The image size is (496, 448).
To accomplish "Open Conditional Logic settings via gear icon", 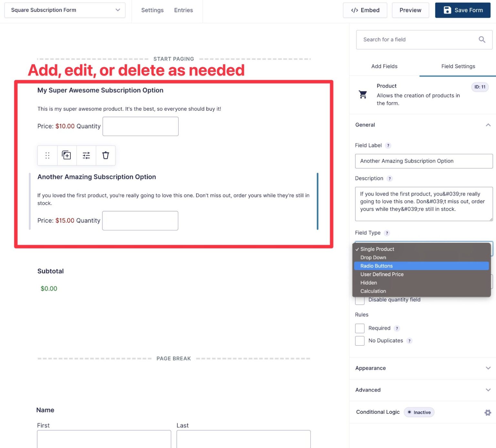I will [x=487, y=412].
